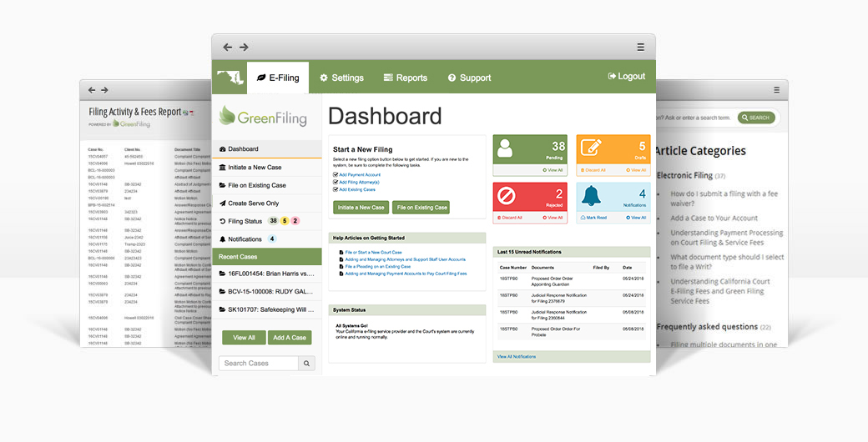This screenshot has height=442, width=868.
Task: Open the View All Notifications link
Action: point(517,356)
